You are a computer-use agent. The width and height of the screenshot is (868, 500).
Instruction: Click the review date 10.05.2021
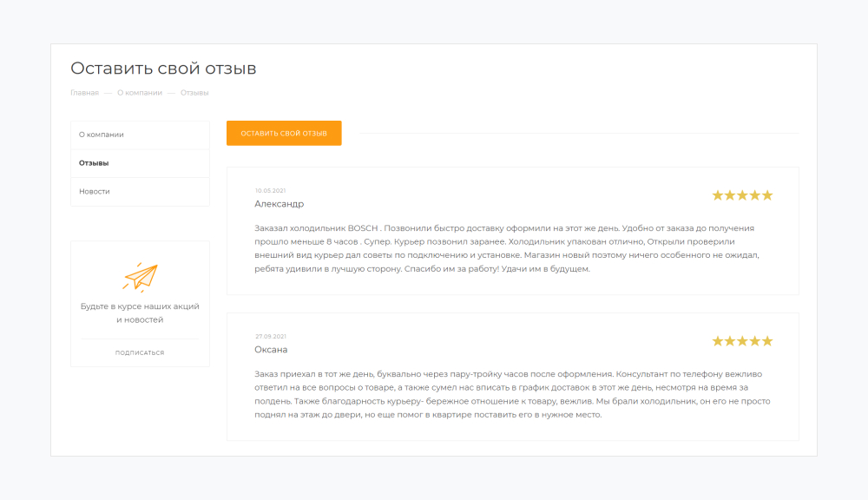coord(270,190)
